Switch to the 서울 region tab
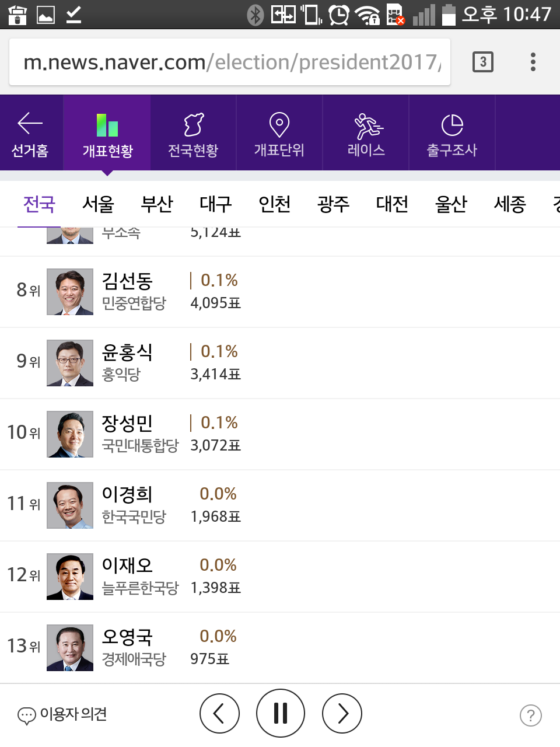Screen dimensions: 560x747 (x=98, y=204)
